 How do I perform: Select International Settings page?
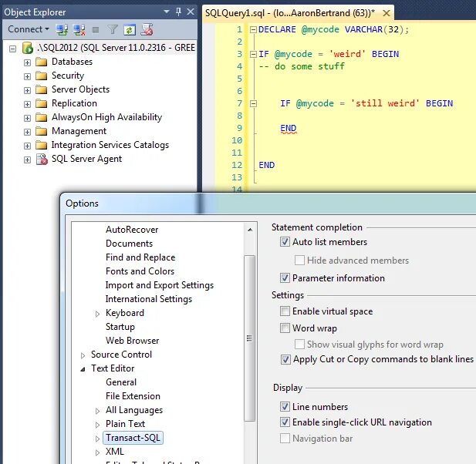pyautogui.click(x=149, y=299)
